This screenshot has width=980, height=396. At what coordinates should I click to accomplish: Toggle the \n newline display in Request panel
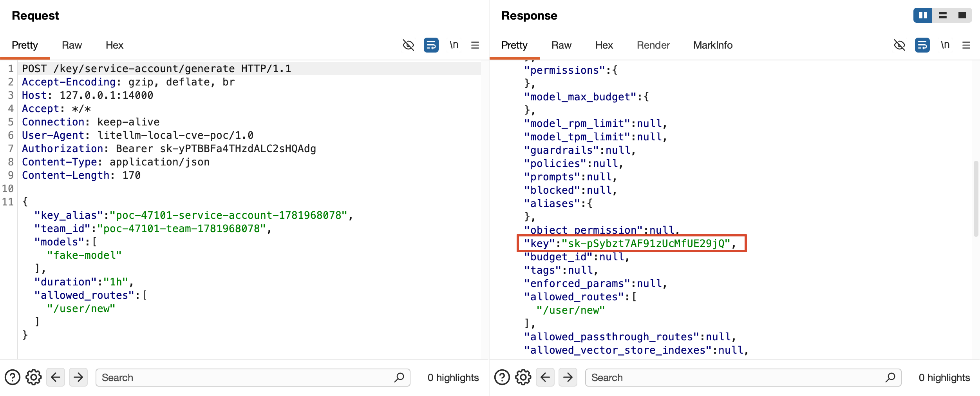point(454,45)
